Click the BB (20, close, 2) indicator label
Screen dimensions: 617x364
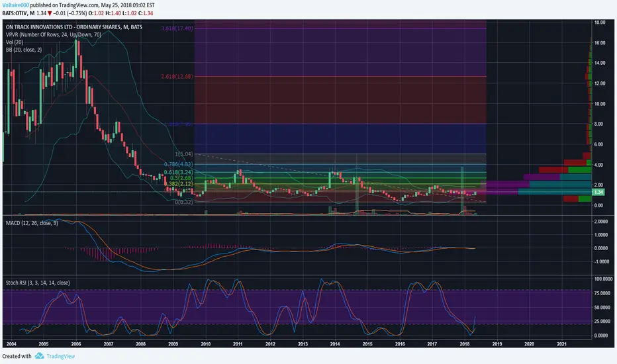[x=24, y=50]
